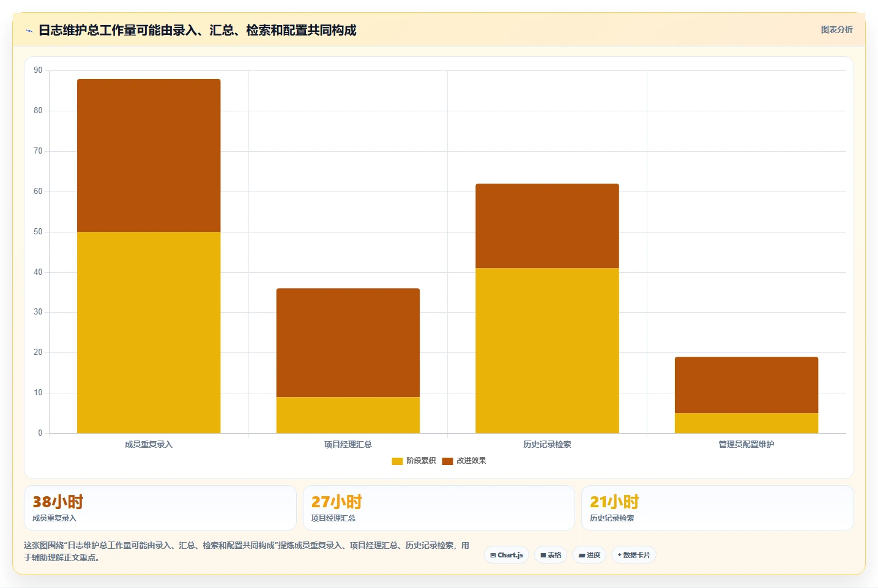Viewport: 878px width, 588px height.
Task: Open the 27小时 data card
Action: (x=439, y=508)
